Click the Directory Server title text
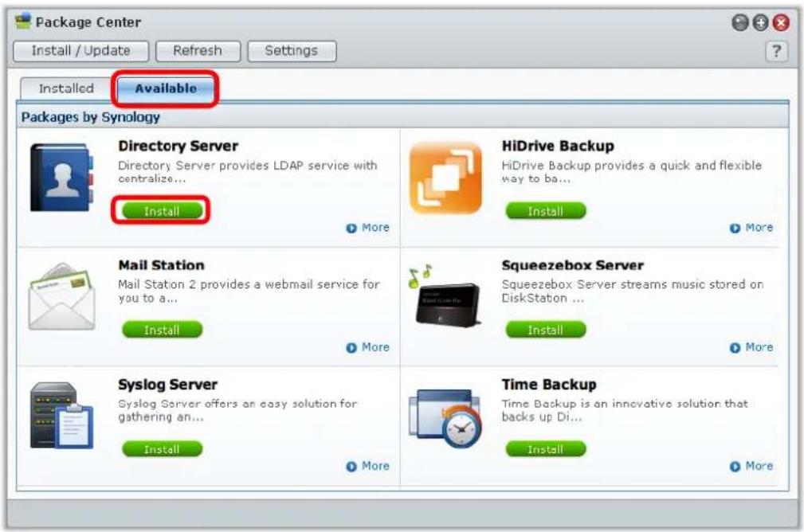This screenshot has width=804, height=532. 178,146
